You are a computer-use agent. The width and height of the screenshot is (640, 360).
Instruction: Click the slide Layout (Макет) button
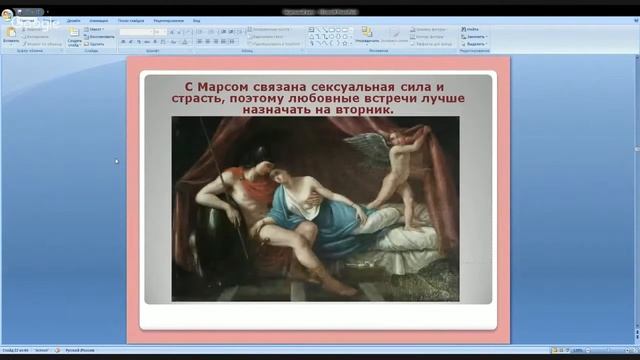tap(95, 29)
